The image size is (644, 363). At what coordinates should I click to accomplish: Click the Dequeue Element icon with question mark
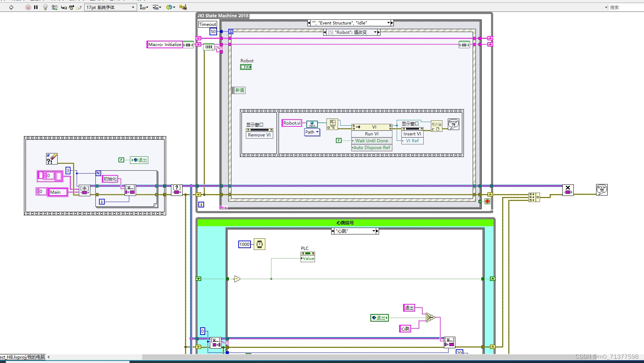click(177, 190)
